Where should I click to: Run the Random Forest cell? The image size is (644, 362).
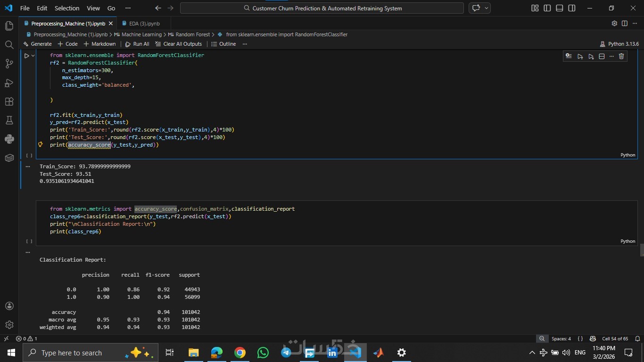[x=26, y=56]
